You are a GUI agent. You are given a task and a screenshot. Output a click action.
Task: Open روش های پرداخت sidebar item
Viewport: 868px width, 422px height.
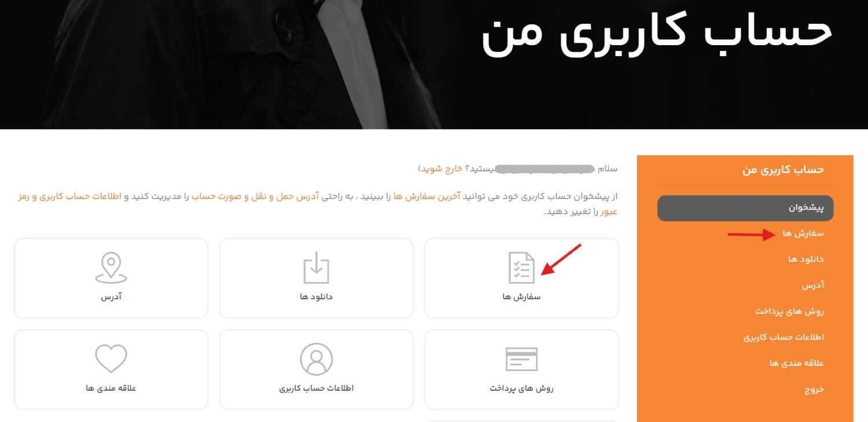[x=789, y=311]
